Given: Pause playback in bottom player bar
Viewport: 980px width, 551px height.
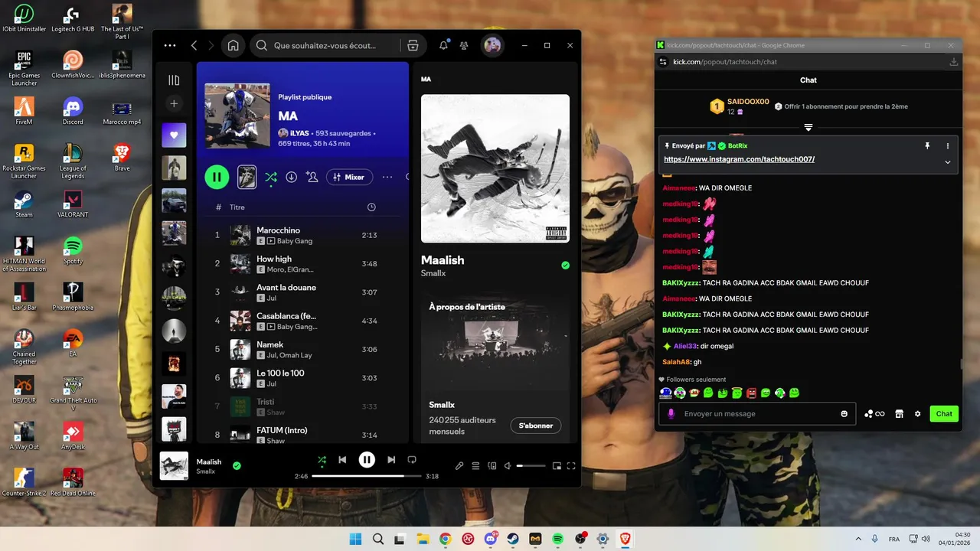Looking at the screenshot, I should pos(367,460).
